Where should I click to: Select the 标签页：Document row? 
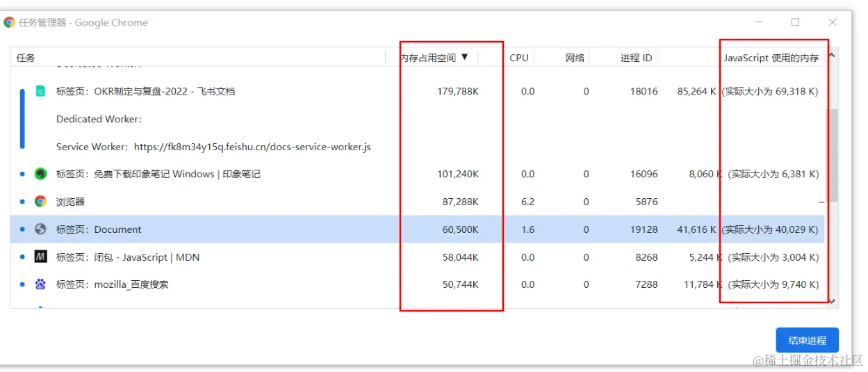(x=417, y=229)
